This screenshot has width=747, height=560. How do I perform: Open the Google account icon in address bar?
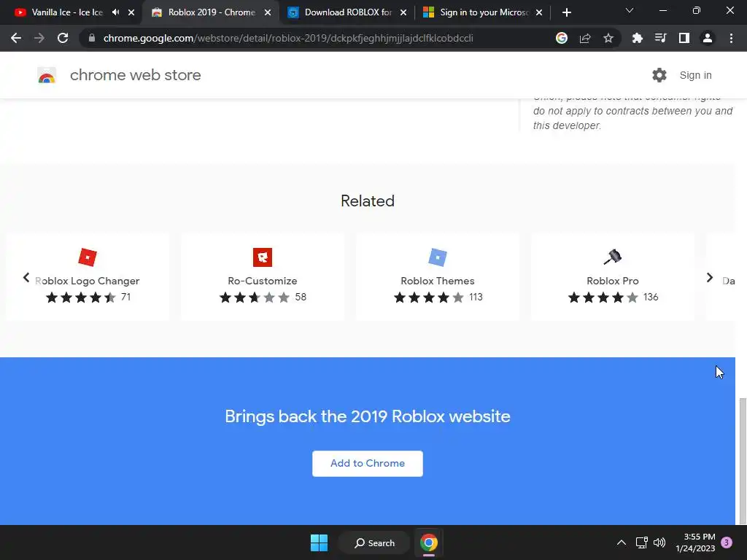(x=562, y=38)
